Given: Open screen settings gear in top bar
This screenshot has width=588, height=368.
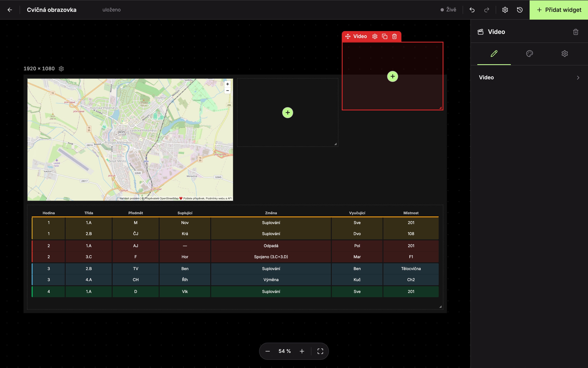Looking at the screenshot, I should coord(505,10).
